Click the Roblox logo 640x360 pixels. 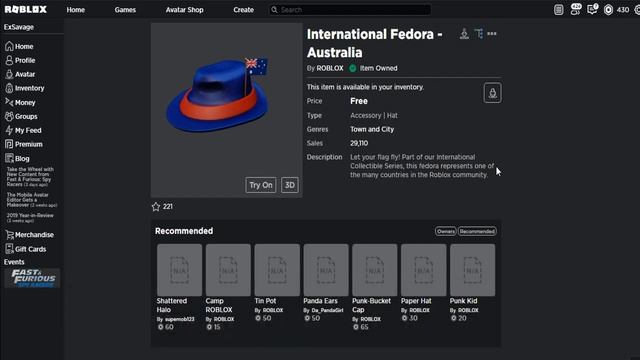coord(26,9)
